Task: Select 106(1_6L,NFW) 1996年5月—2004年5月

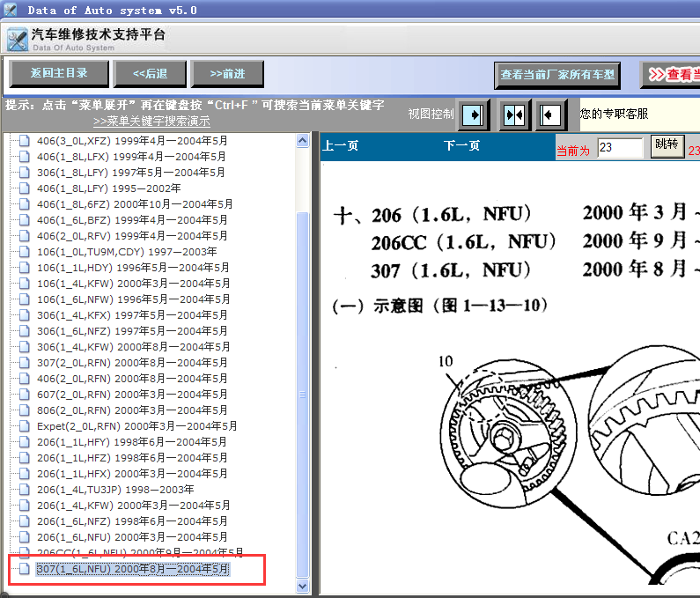Action: click(134, 299)
